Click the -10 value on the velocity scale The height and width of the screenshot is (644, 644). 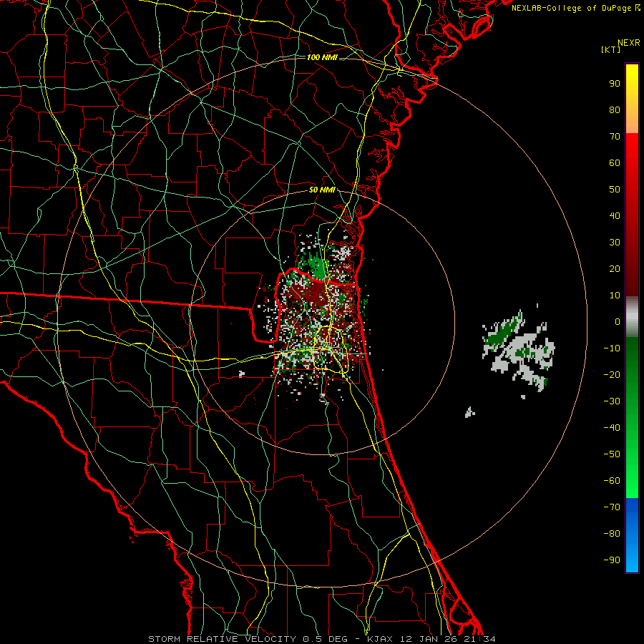point(612,348)
